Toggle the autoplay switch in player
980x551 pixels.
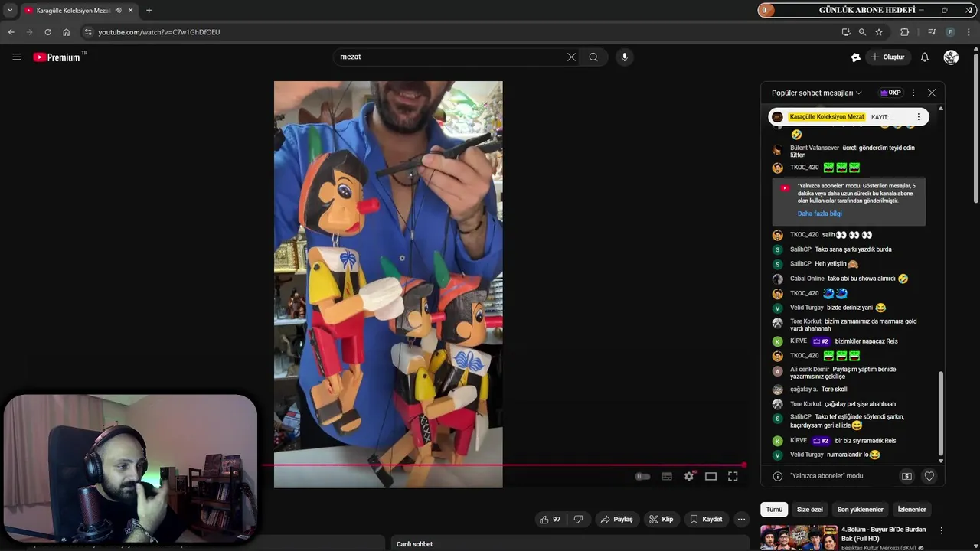642,476
